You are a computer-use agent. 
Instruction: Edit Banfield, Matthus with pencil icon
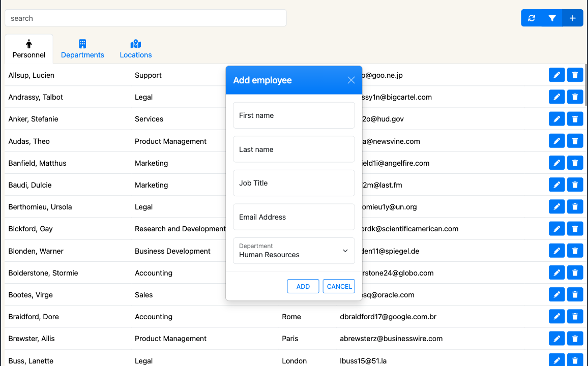[556, 163]
